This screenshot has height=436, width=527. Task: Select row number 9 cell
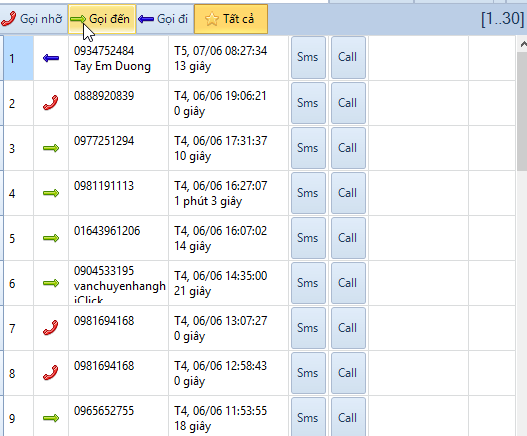point(18,417)
